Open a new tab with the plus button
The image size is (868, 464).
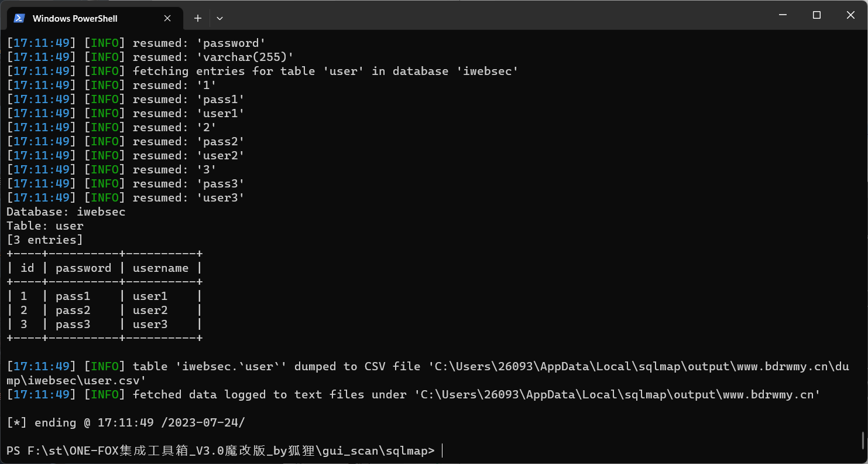tap(198, 18)
